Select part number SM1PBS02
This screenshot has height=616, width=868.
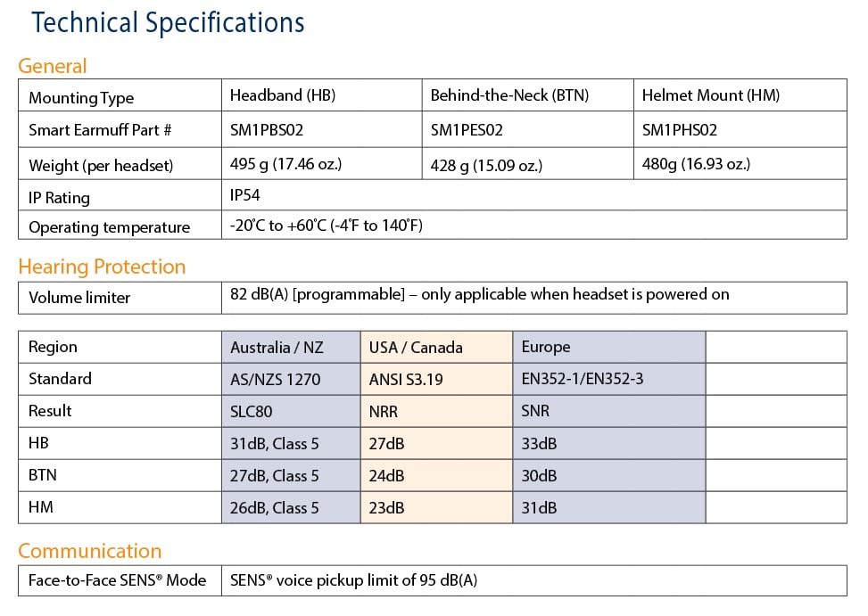(267, 130)
